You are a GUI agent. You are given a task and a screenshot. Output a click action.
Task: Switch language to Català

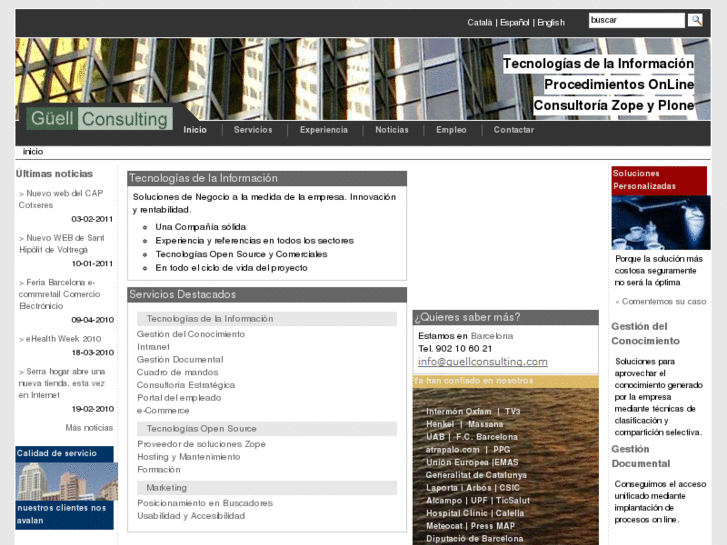(x=479, y=22)
